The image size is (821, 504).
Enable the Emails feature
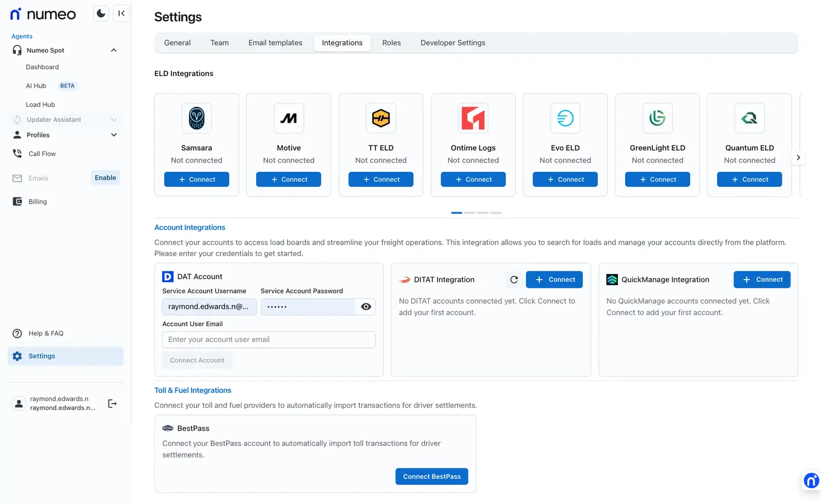pyautogui.click(x=105, y=178)
